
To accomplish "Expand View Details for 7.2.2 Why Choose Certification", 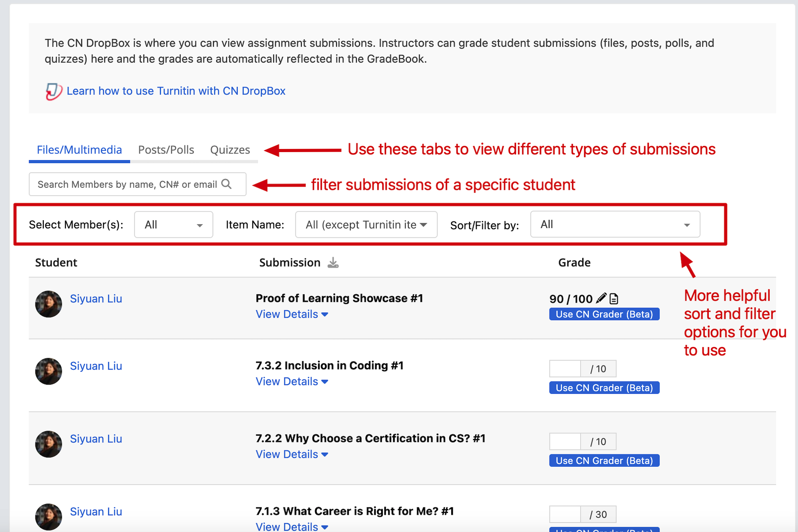I will (291, 454).
